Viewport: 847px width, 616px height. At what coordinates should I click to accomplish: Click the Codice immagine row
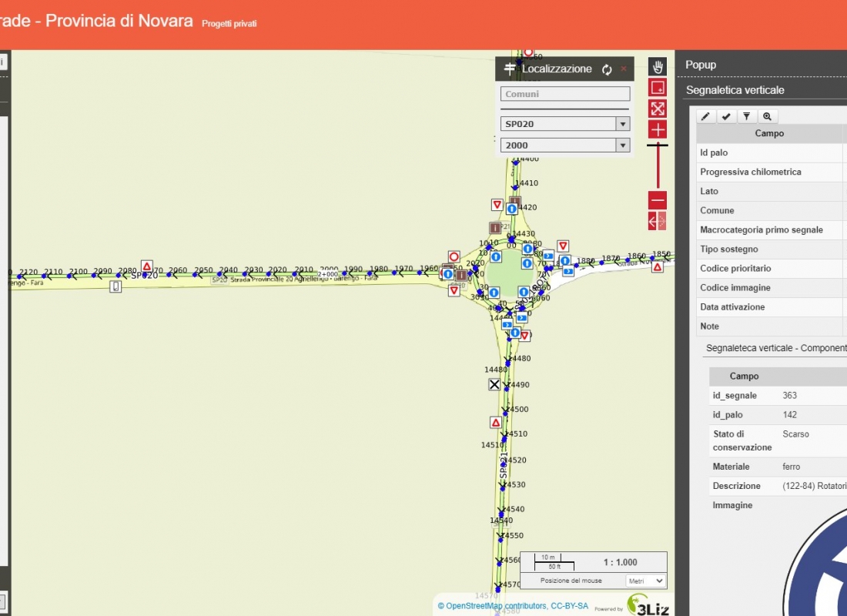[772, 287]
